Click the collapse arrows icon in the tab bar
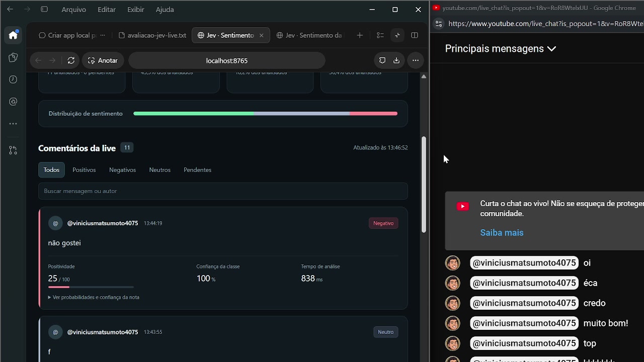This screenshot has height=362, width=644. [x=397, y=35]
